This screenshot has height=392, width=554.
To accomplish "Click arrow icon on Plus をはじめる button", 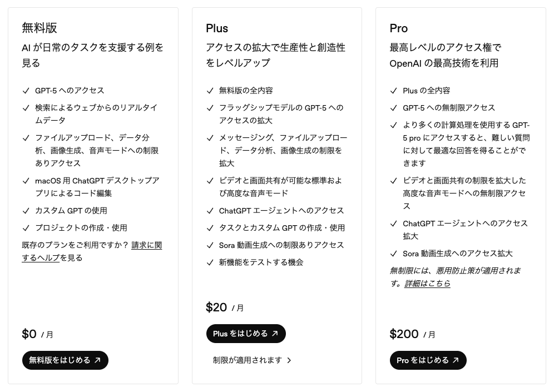I will 275,334.
